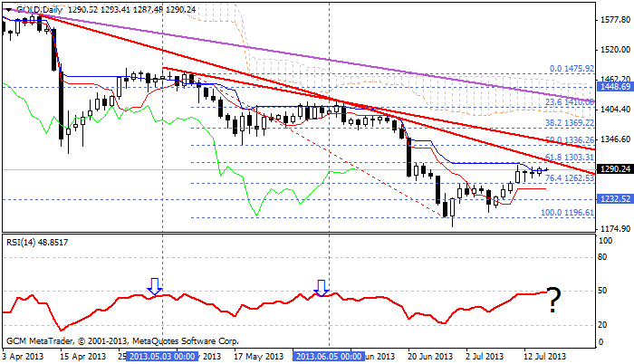634x364 pixels.
Task: Click the RSI scale value 80
Action: 602,257
